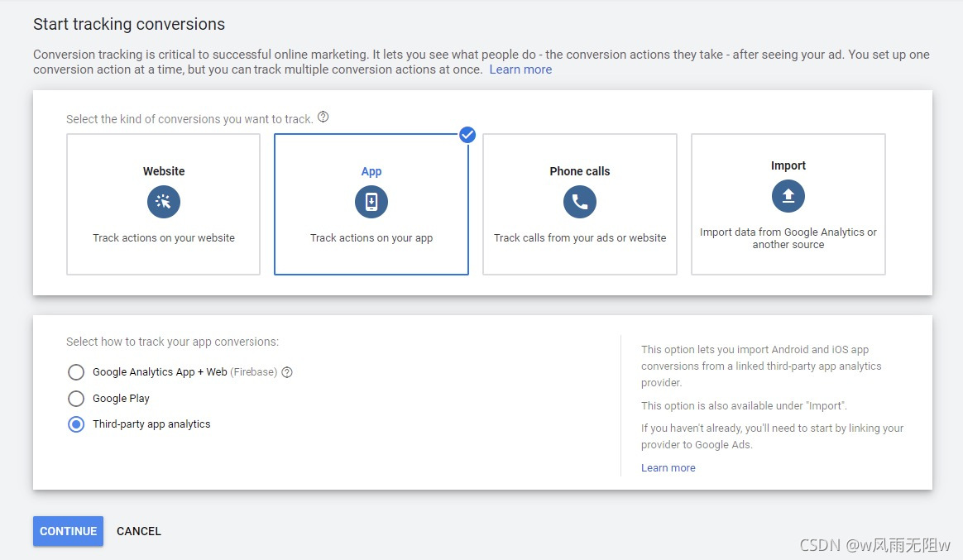This screenshot has width=963, height=560.
Task: Click the CANCEL button
Action: 139,531
